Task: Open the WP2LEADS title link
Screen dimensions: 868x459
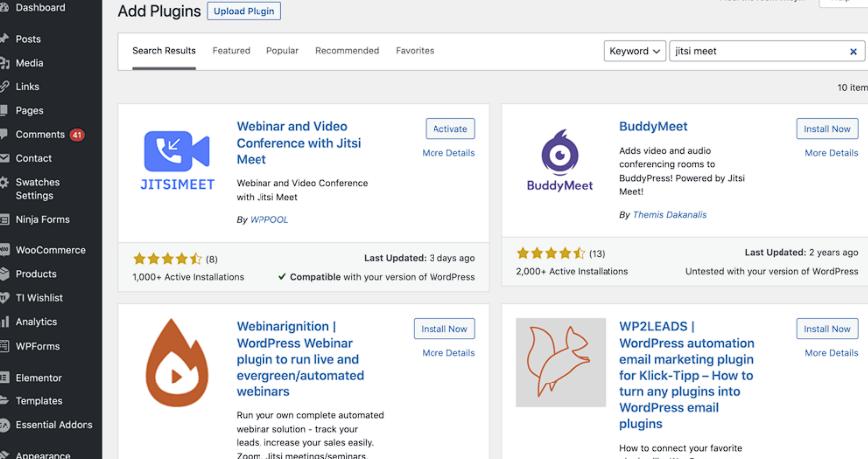Action: [686, 375]
